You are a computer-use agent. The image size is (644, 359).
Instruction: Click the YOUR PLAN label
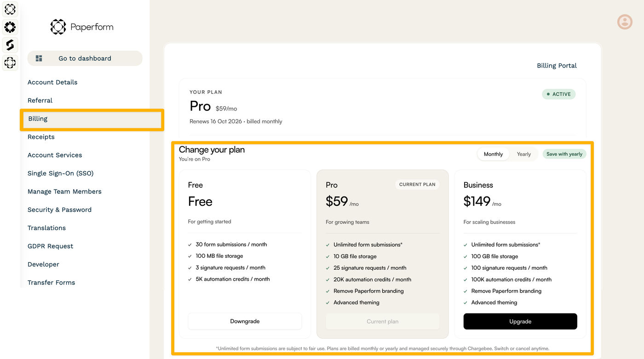pyautogui.click(x=206, y=92)
